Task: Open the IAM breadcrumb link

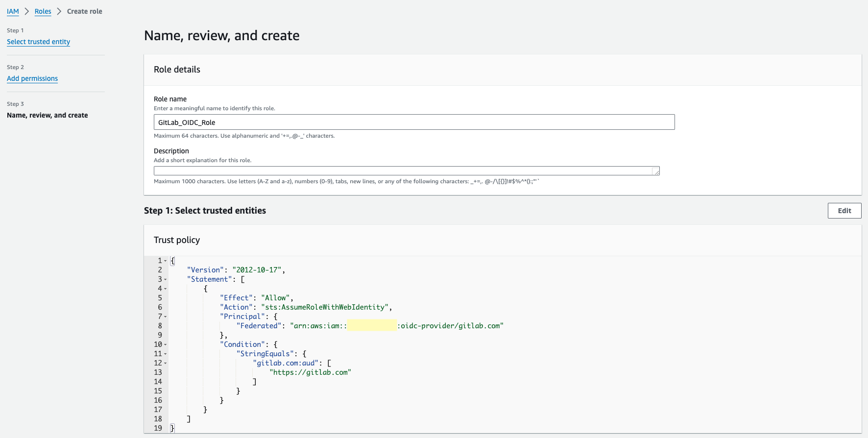Action: 13,11
